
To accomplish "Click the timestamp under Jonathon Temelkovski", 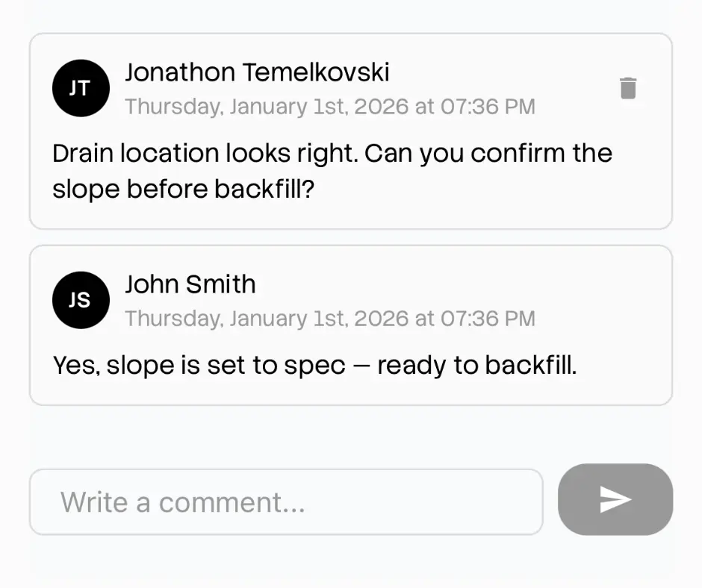I will pos(329,107).
